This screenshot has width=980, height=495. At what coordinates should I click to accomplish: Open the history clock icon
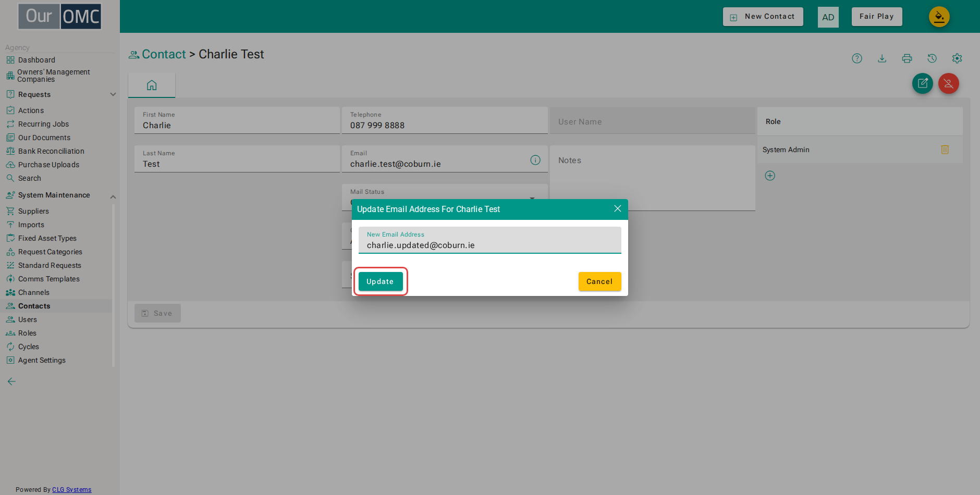click(x=932, y=58)
